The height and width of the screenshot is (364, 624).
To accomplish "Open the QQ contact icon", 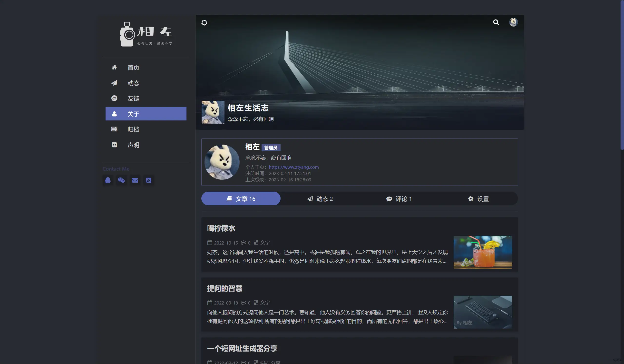I will [x=108, y=180].
